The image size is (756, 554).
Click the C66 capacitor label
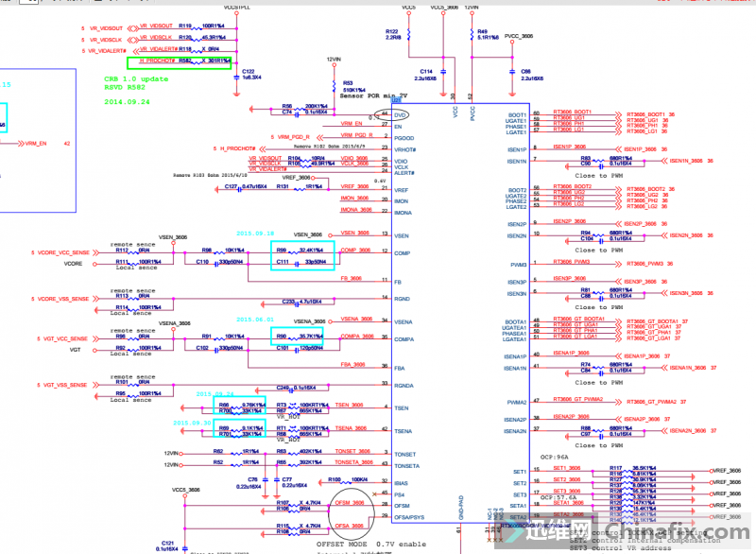click(532, 75)
